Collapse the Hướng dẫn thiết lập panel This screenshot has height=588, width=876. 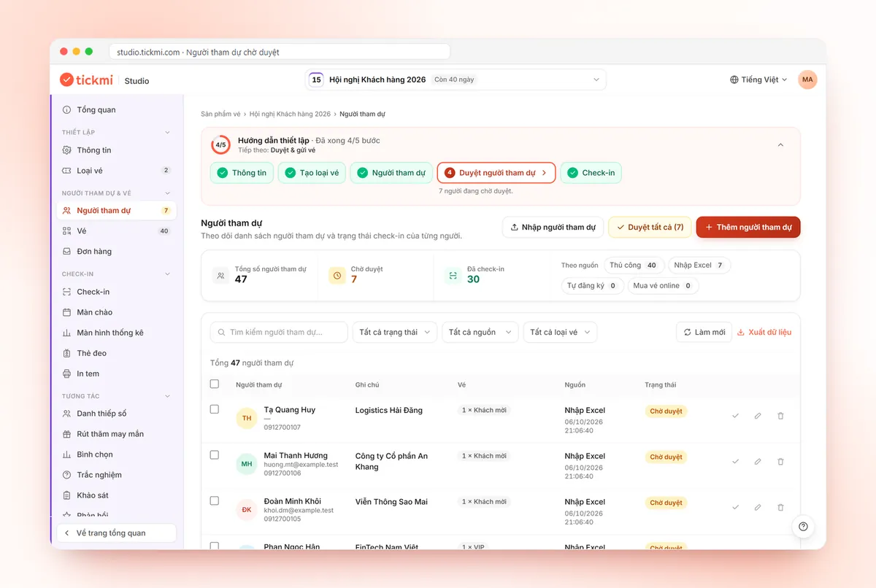(x=780, y=145)
